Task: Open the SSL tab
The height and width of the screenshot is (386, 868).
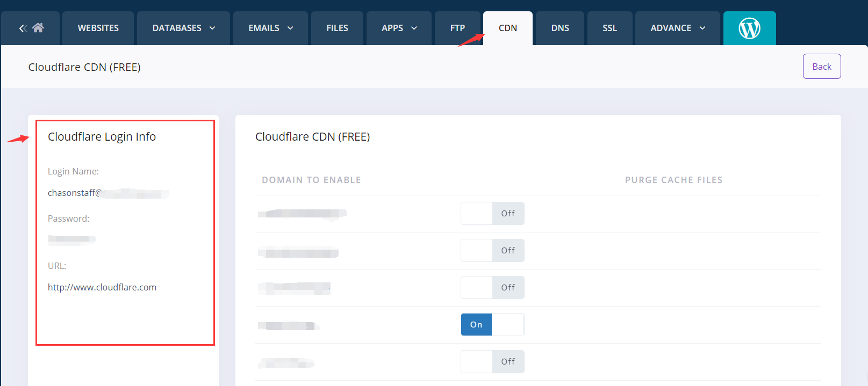Action: pos(609,28)
